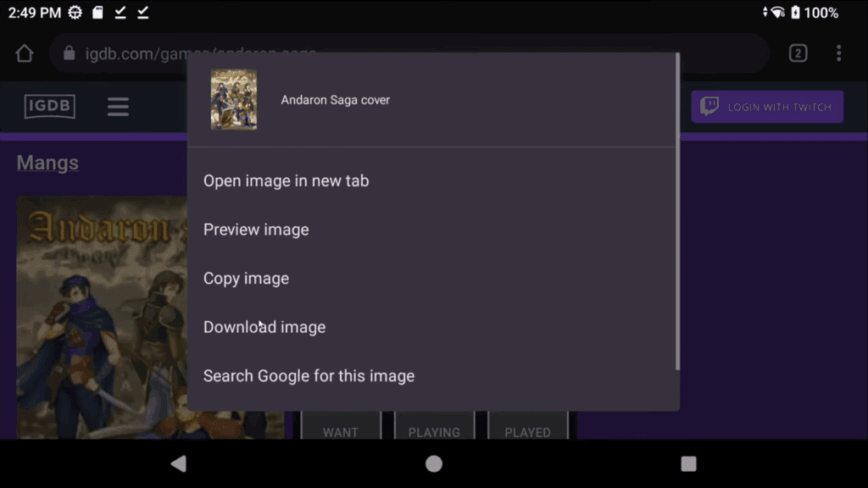868x488 pixels.
Task: Tap the Wi-Fi status icon
Action: (777, 12)
